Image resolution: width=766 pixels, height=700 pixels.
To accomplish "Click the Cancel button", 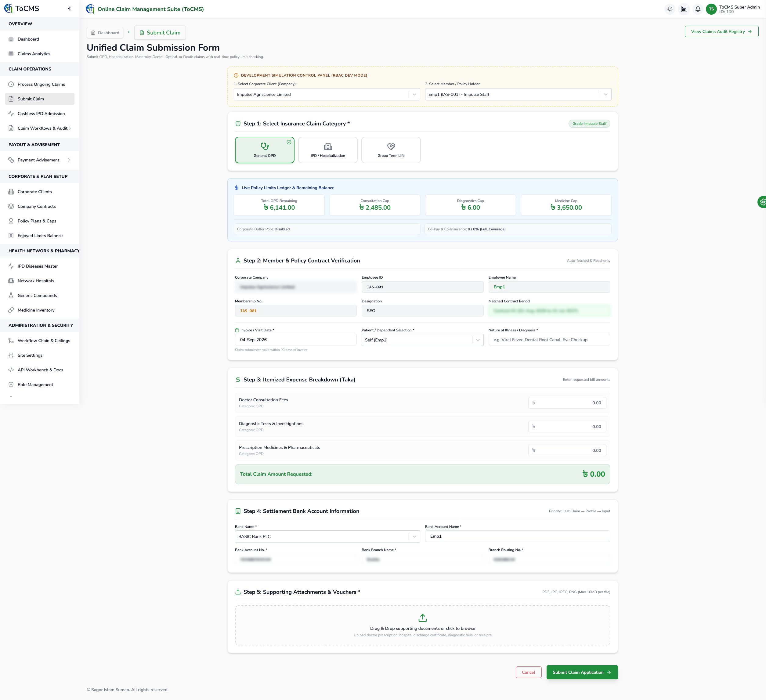I will point(528,672).
